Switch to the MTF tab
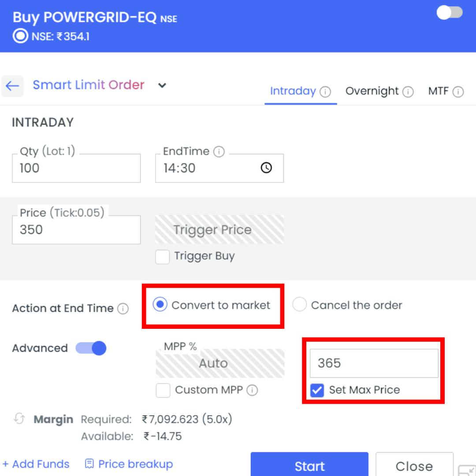Viewport: 476px width, 476px height. click(438, 91)
